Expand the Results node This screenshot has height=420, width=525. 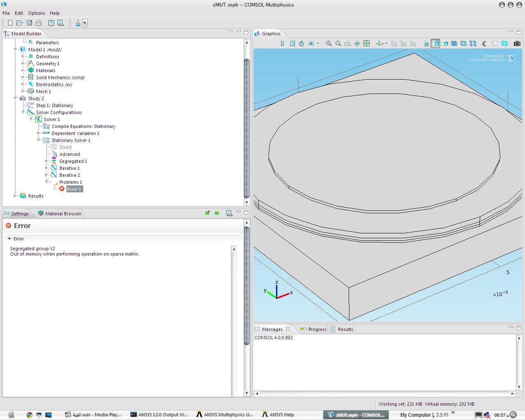16,196
